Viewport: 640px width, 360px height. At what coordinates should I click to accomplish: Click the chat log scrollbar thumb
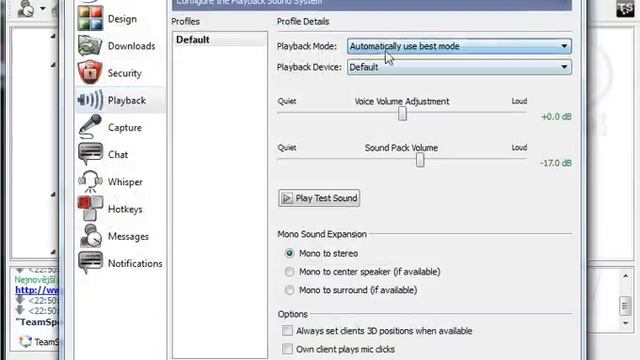coord(625,306)
